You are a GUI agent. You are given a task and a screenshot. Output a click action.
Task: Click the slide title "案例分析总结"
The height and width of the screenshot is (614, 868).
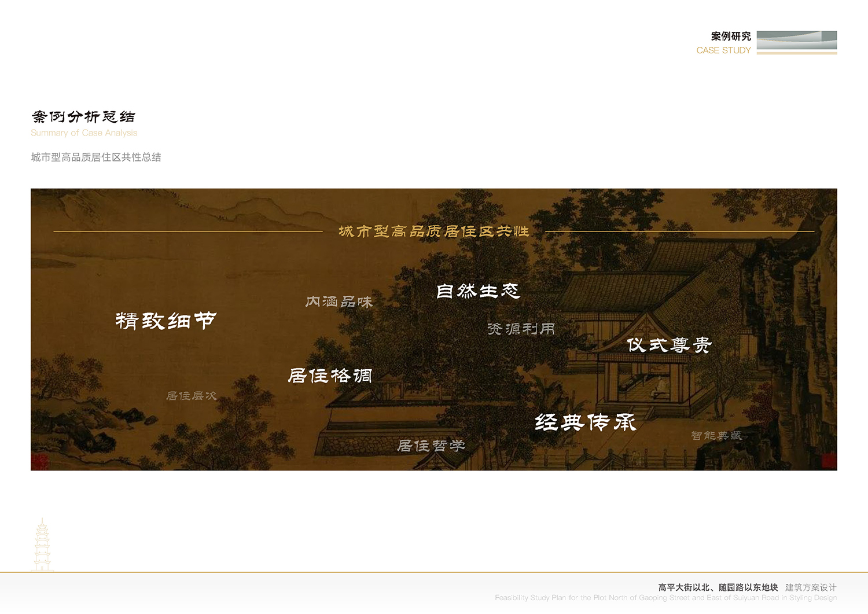pyautogui.click(x=83, y=117)
